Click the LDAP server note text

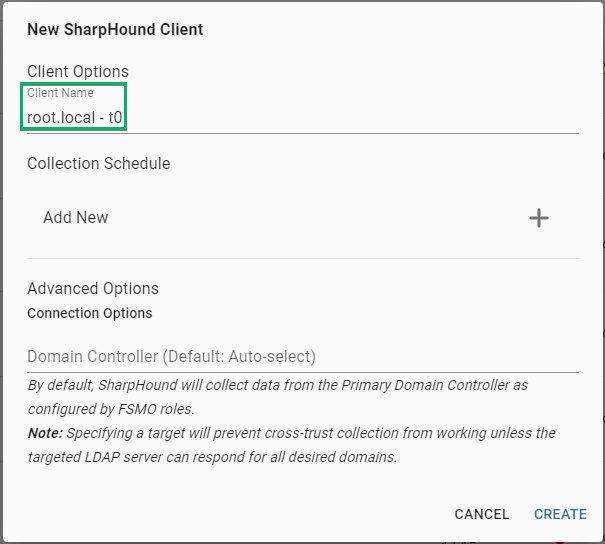(x=213, y=457)
